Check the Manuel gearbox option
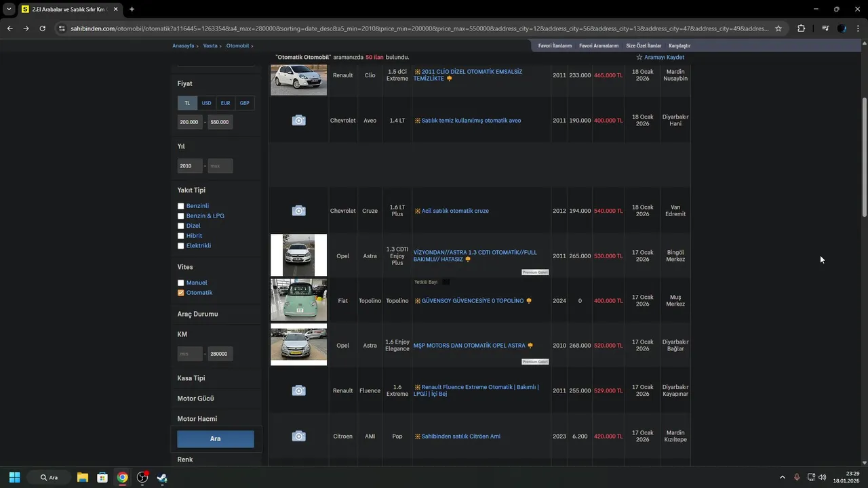The width and height of the screenshot is (868, 488). tap(181, 283)
